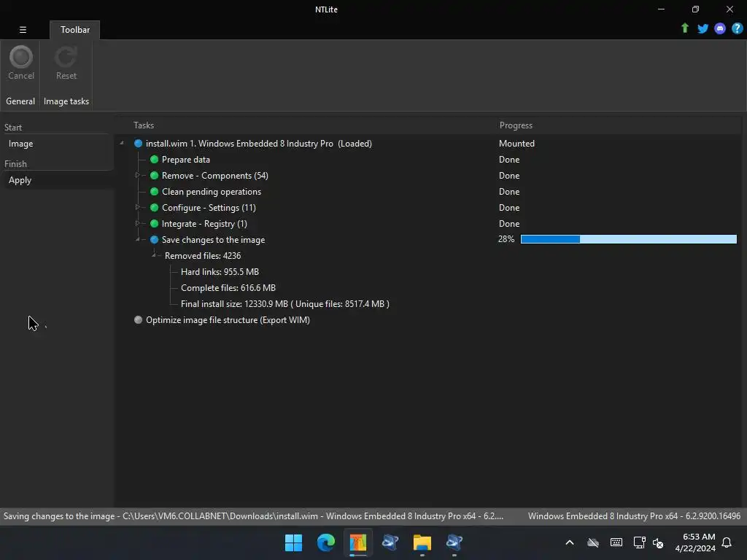This screenshot has width=747, height=560.
Task: Open the Discord icon
Action: [x=720, y=28]
